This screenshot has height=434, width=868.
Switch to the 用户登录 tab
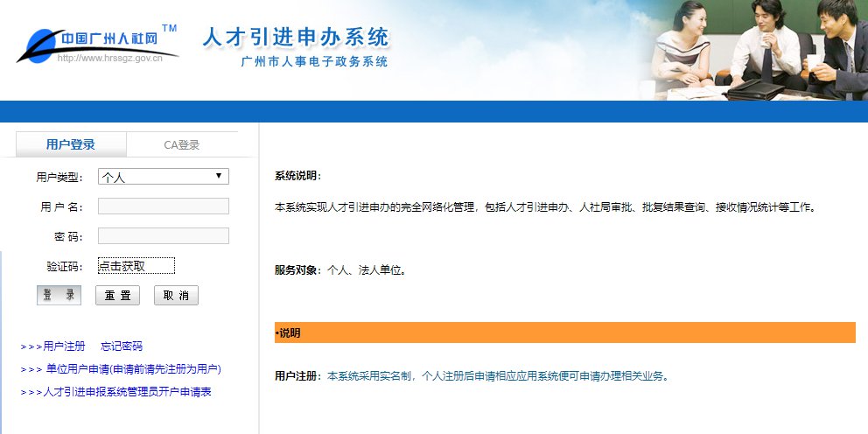tap(71, 144)
